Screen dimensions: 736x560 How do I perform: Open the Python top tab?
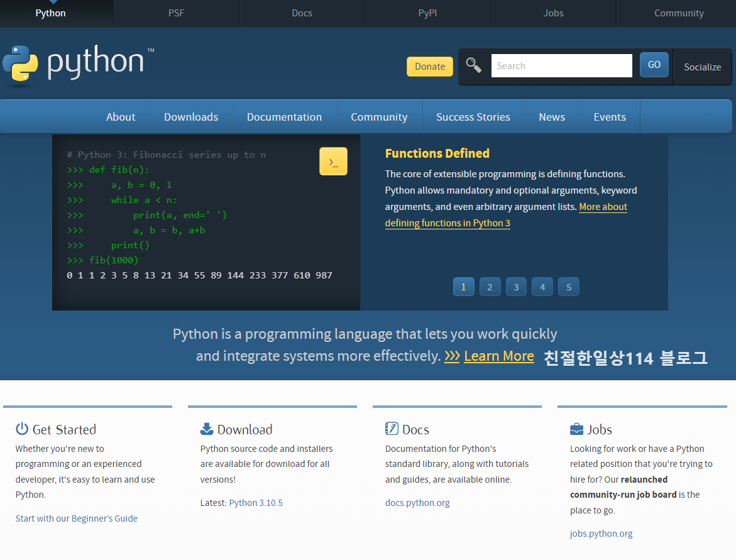[50, 13]
